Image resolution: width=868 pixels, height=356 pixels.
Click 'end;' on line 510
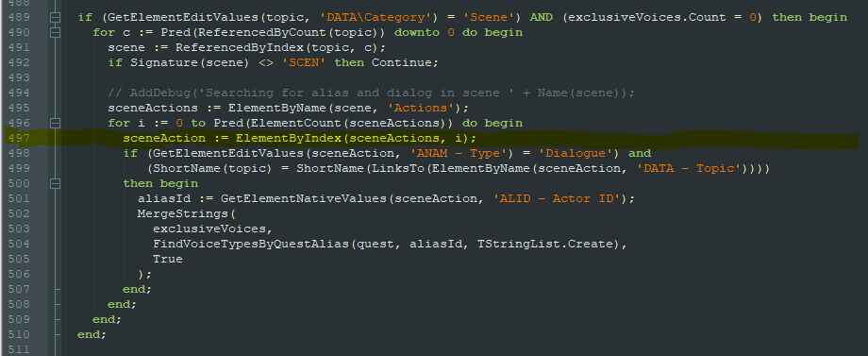pyautogui.click(x=92, y=334)
